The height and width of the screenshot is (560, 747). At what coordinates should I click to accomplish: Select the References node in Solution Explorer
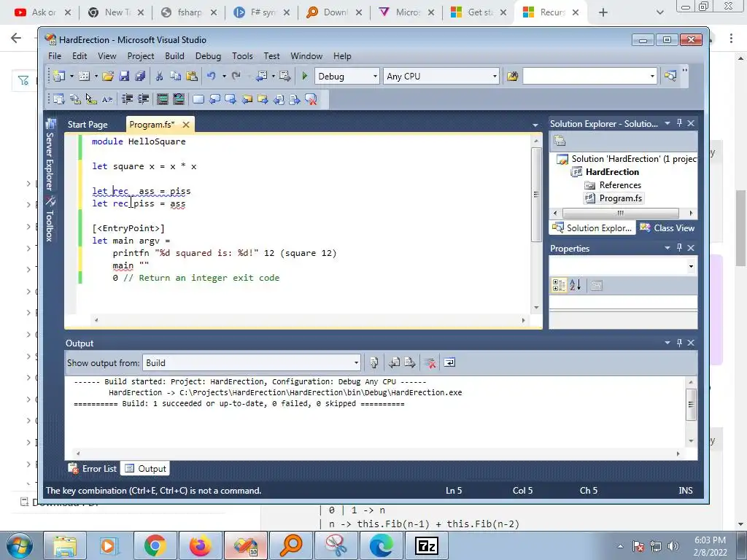620,185
